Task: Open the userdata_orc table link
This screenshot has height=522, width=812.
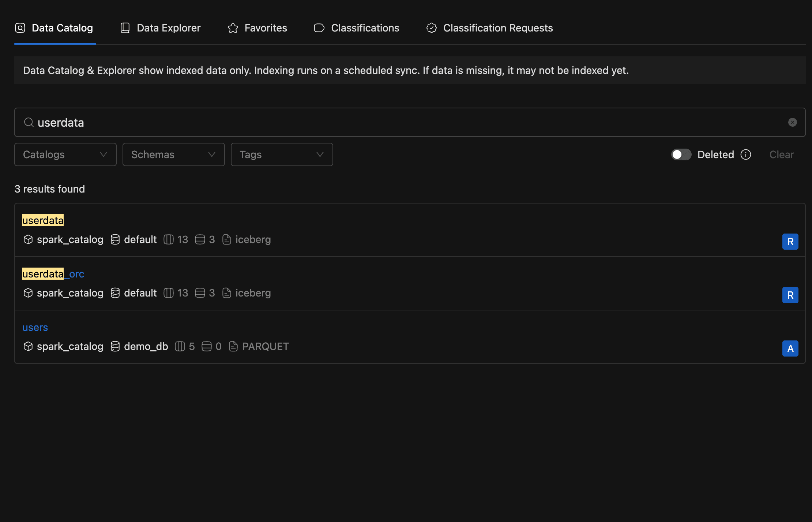Action: pos(53,273)
